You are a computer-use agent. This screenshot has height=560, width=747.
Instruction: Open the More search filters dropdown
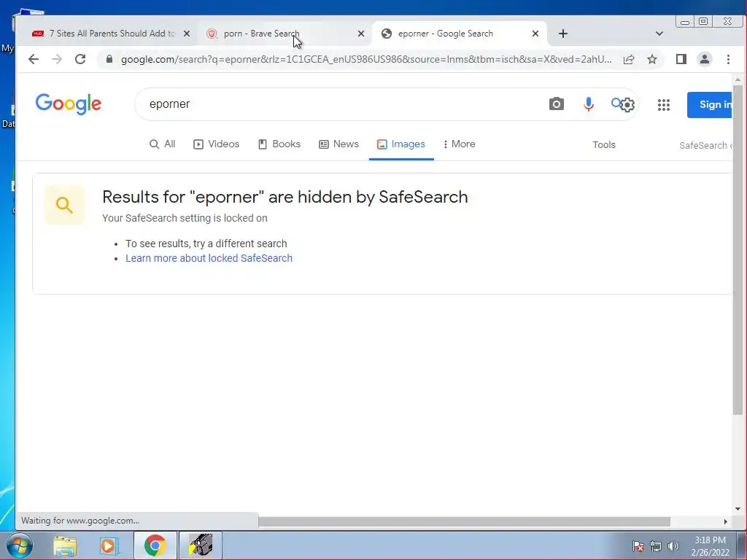tap(459, 144)
